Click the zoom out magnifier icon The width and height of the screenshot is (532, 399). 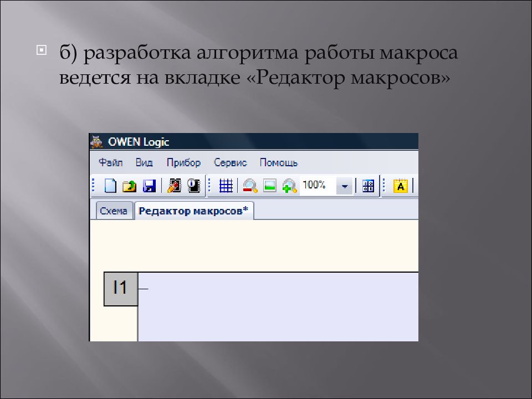coord(250,186)
